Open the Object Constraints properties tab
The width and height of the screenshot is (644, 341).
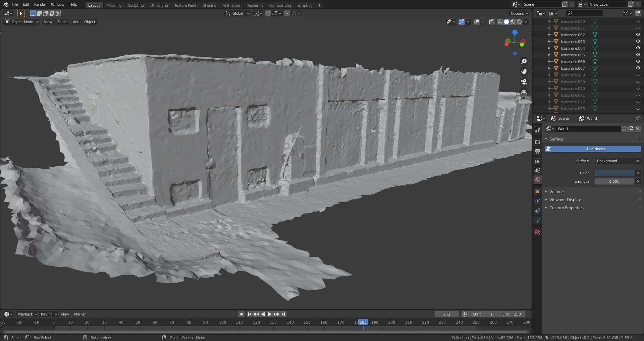538,211
